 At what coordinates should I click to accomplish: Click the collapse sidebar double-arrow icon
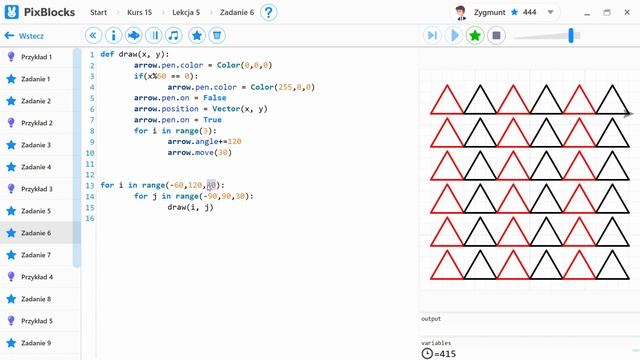tap(93, 36)
